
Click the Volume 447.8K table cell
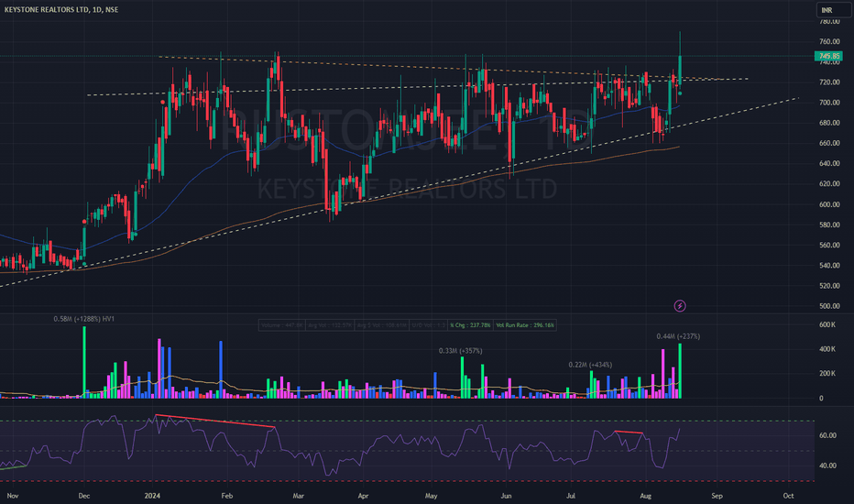[x=281, y=325]
